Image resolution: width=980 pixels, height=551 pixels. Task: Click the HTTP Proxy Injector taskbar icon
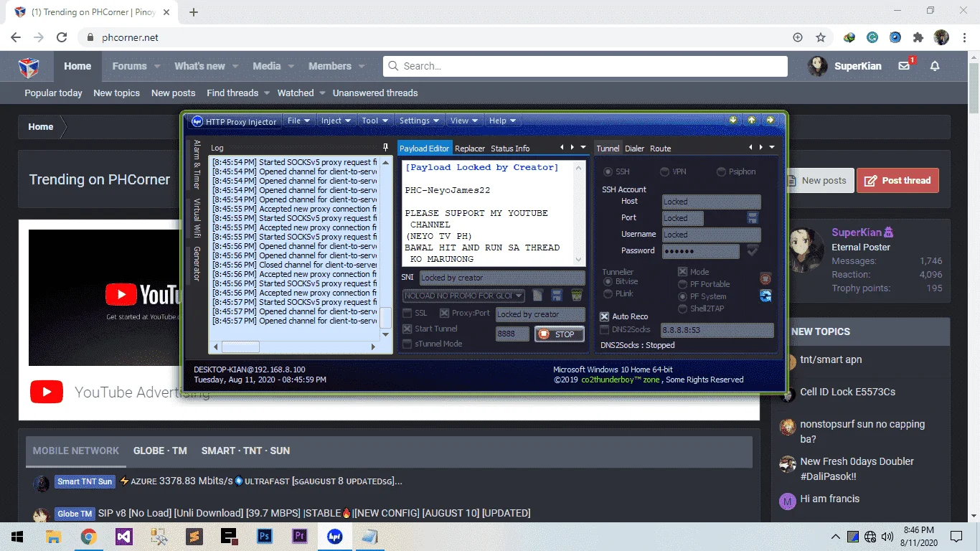pos(335,536)
